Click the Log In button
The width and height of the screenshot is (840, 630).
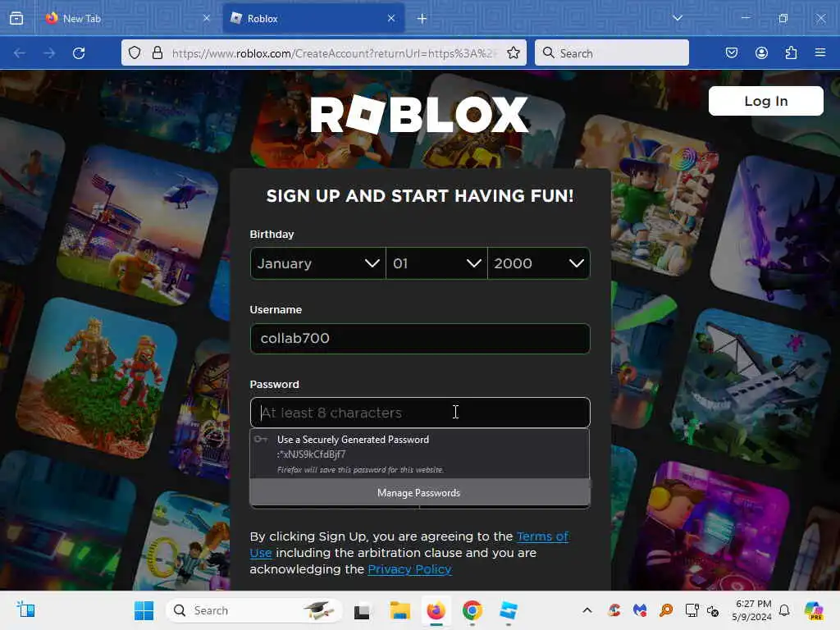pyautogui.click(x=766, y=101)
